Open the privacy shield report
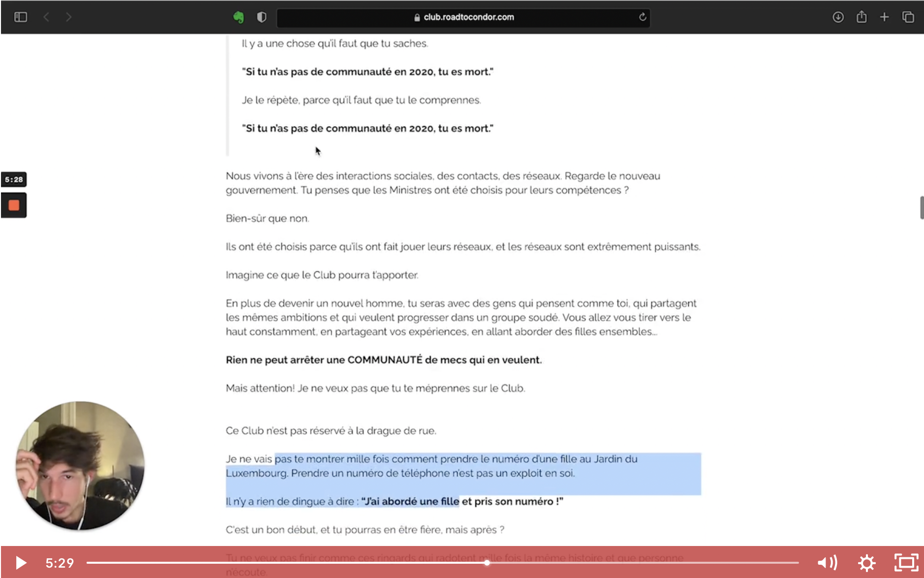Image resolution: width=924 pixels, height=578 pixels. 262,17
